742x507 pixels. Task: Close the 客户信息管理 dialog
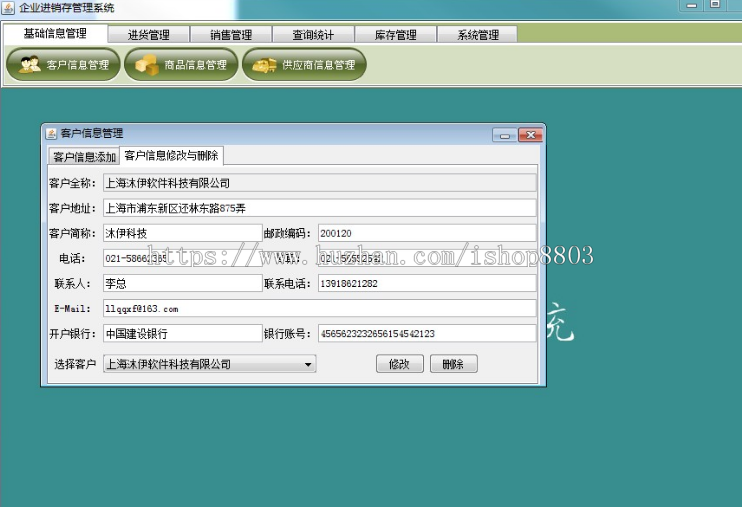tap(530, 135)
